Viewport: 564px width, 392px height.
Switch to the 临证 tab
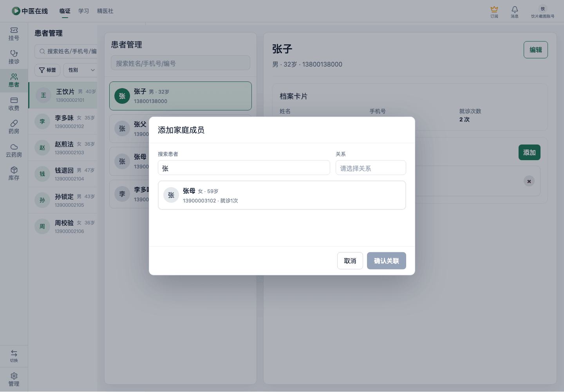[65, 11]
